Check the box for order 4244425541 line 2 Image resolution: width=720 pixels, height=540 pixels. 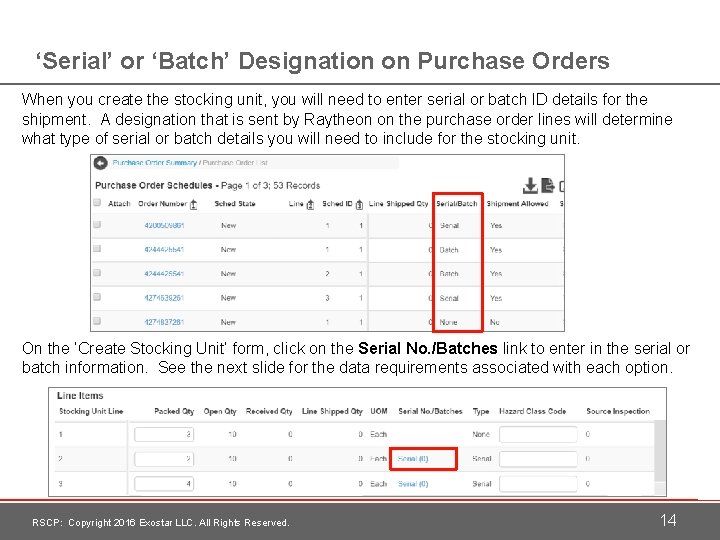[97, 272]
